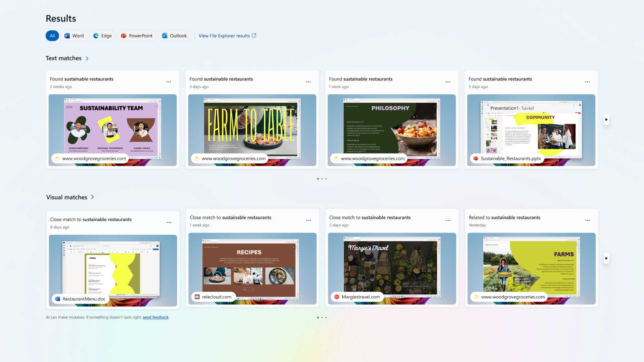Open more options on Margie's Travel card

point(448,220)
